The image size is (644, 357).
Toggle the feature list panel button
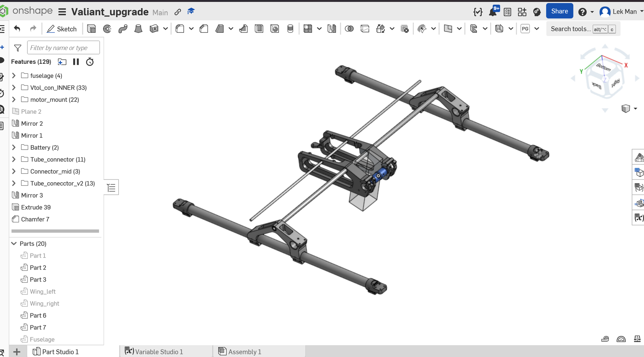[111, 188]
